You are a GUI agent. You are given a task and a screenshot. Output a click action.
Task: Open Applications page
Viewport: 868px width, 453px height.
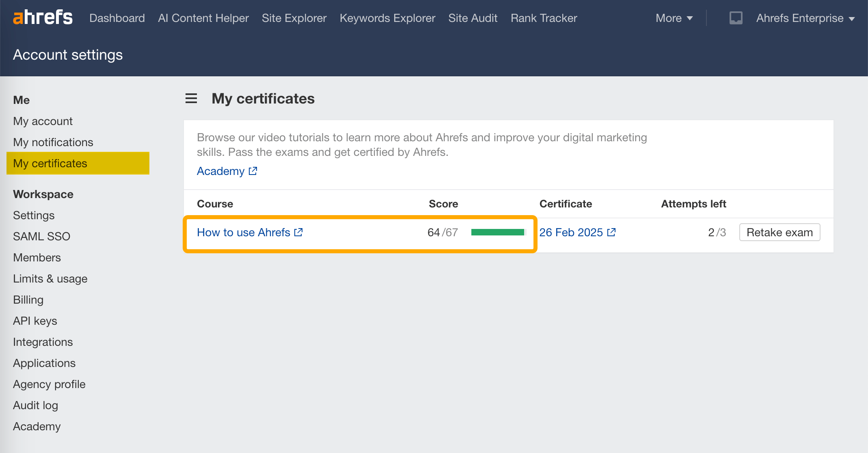(44, 363)
